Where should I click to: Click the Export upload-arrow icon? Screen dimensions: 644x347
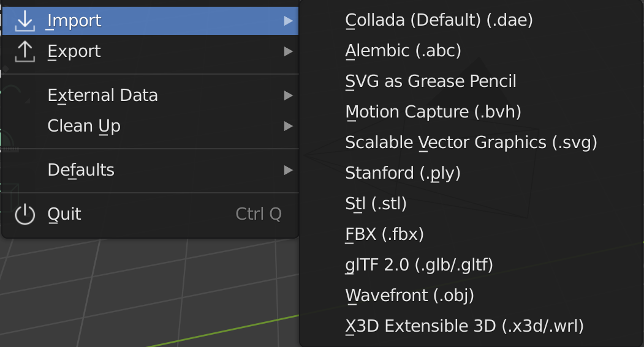[x=25, y=51]
